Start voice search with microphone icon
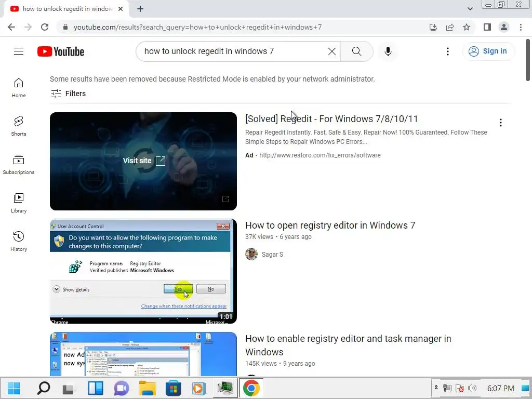This screenshot has width=532, height=399. pyautogui.click(x=388, y=51)
